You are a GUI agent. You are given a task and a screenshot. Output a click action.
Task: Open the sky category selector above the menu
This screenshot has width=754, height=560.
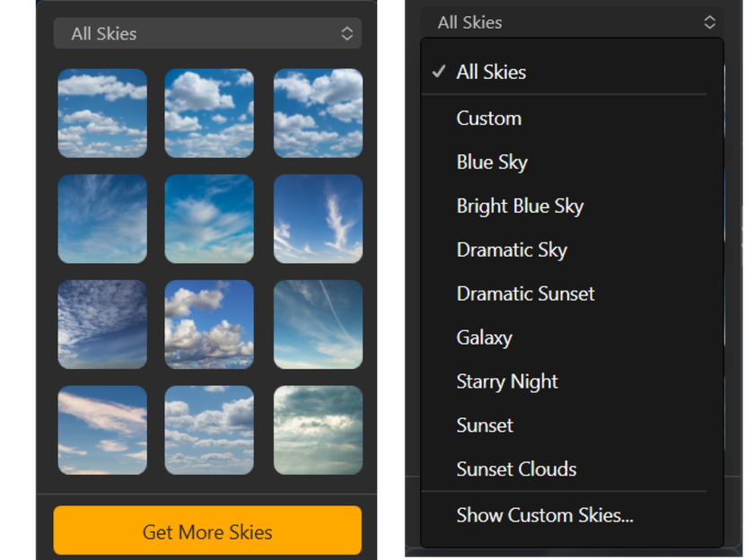pos(572,22)
